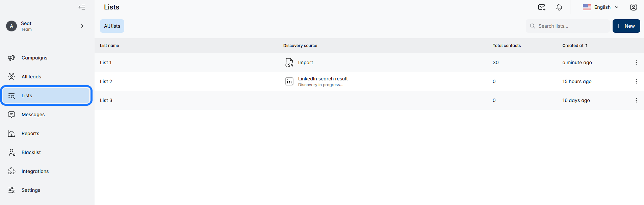Click the New list button
Viewport: 644px width, 205px height.
626,26
